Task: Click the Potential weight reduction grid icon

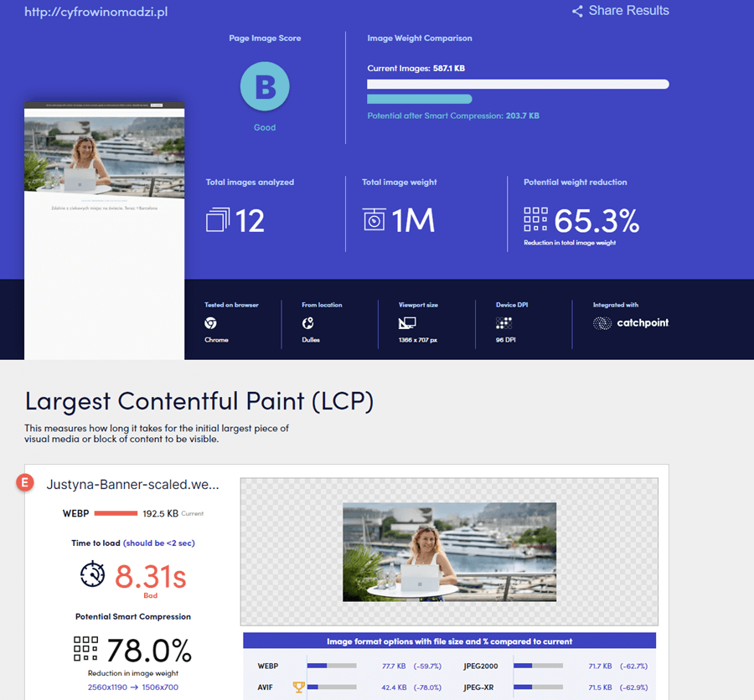Action: (x=535, y=219)
